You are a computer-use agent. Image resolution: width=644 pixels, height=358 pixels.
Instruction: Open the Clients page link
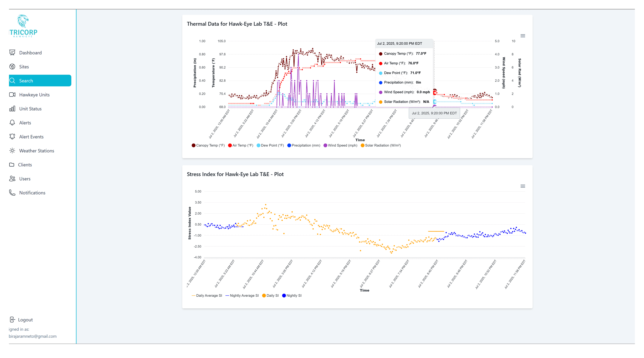pyautogui.click(x=25, y=164)
